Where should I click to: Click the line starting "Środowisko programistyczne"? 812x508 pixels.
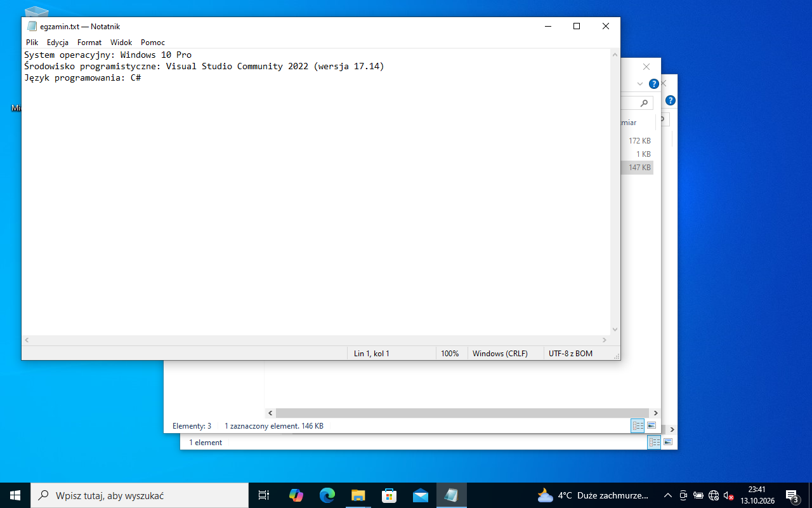[x=204, y=66]
